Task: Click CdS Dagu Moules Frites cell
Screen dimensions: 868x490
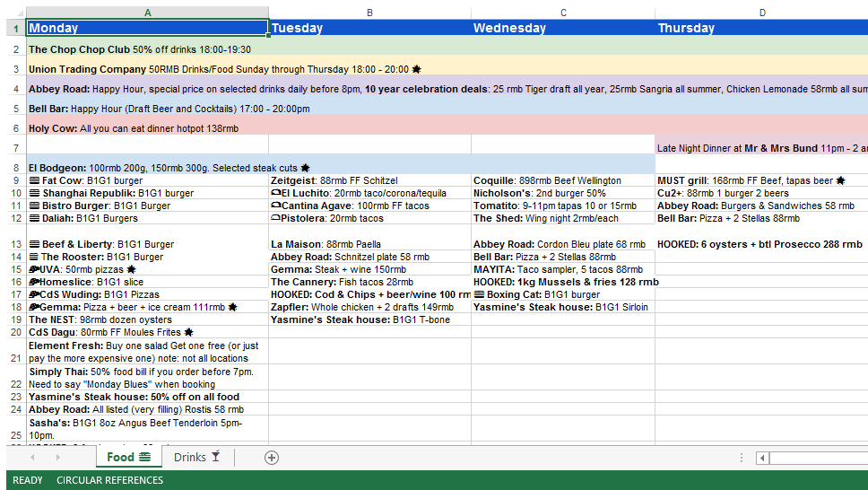Action: [147, 333]
